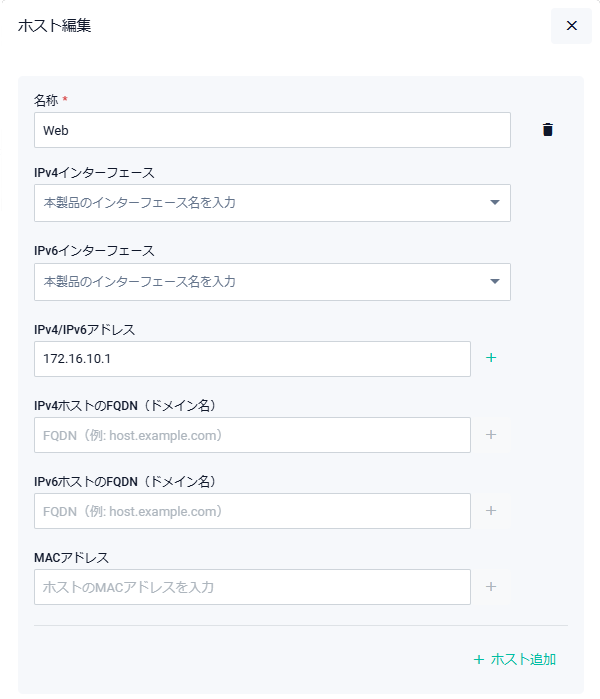
Task: Click the MACアドレス input field
Action: [252, 587]
